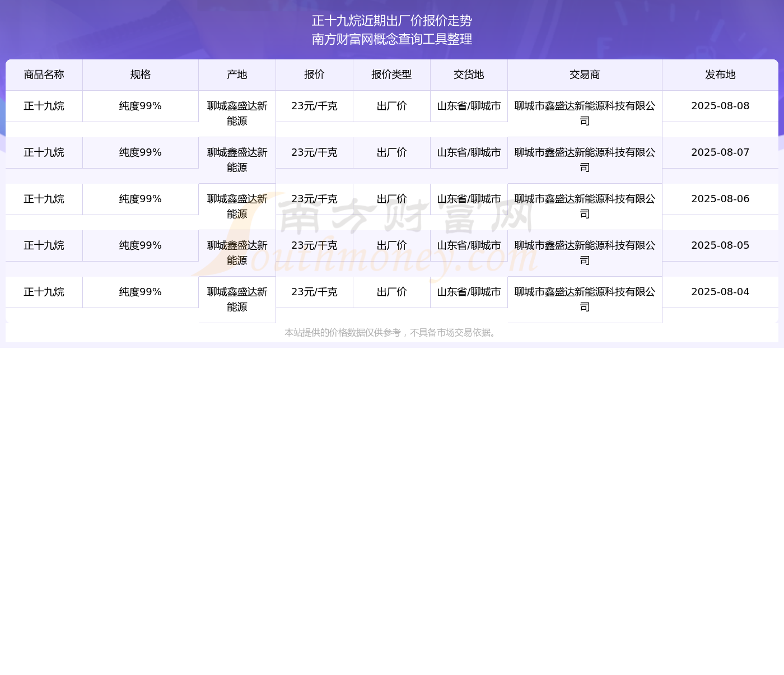
Task: Click 聊城市鑫盛达新能源科技有限公司 in the 2025-08-07 row
Action: [x=585, y=160]
